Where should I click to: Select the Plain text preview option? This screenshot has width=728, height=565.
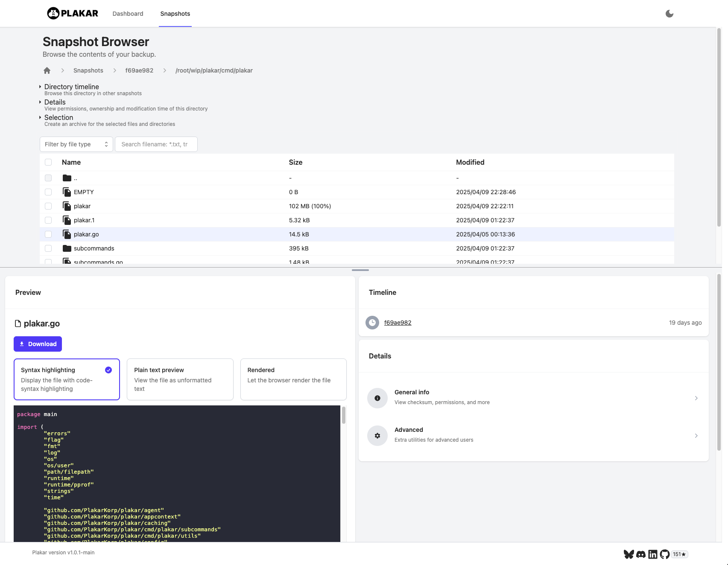coord(180,379)
